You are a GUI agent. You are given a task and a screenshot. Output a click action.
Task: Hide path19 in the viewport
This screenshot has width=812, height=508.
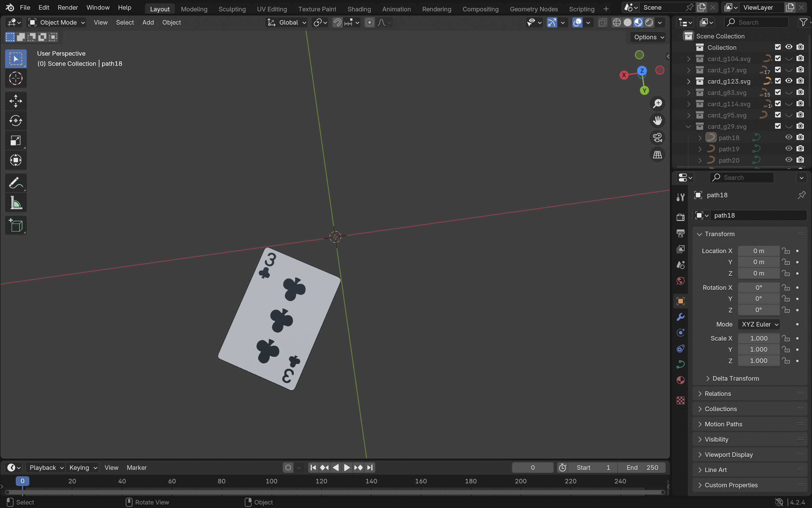click(x=789, y=149)
